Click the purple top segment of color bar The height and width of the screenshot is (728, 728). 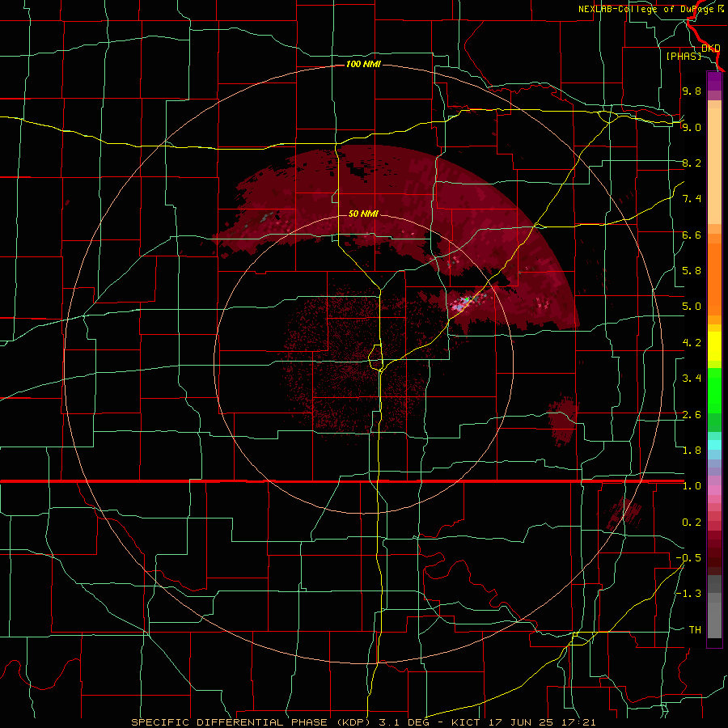(714, 81)
